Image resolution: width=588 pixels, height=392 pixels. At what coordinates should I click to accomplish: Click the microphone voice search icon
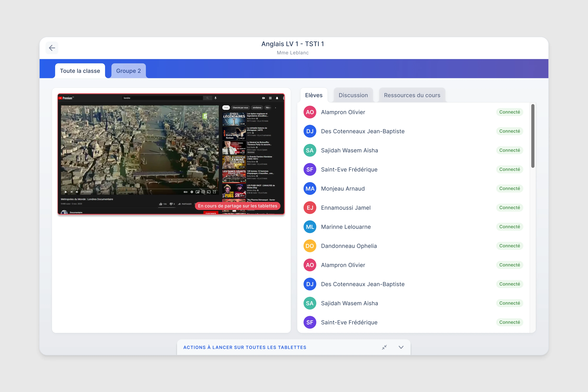click(215, 98)
